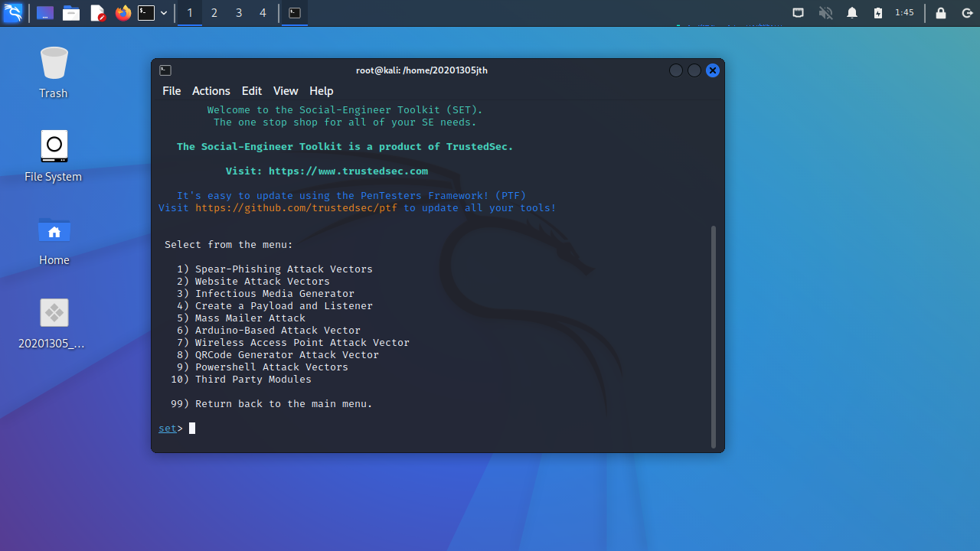
Task: Open the notifications bell
Action: tap(852, 13)
